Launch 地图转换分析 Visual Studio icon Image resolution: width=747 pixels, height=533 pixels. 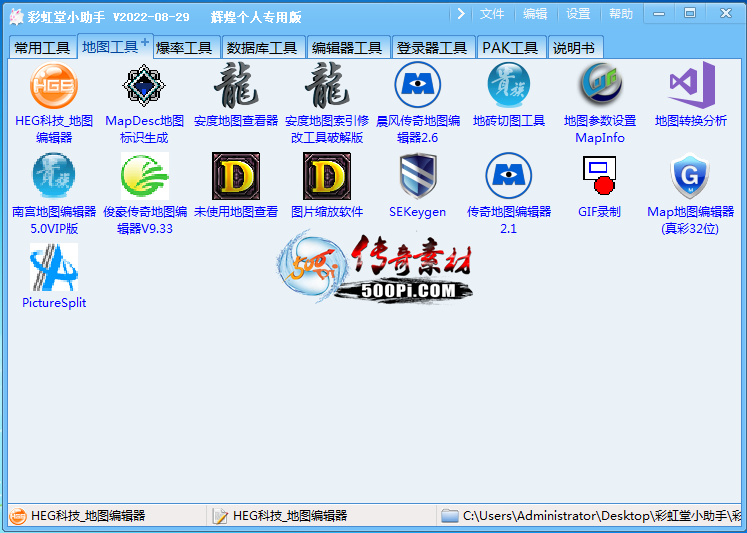coord(691,86)
